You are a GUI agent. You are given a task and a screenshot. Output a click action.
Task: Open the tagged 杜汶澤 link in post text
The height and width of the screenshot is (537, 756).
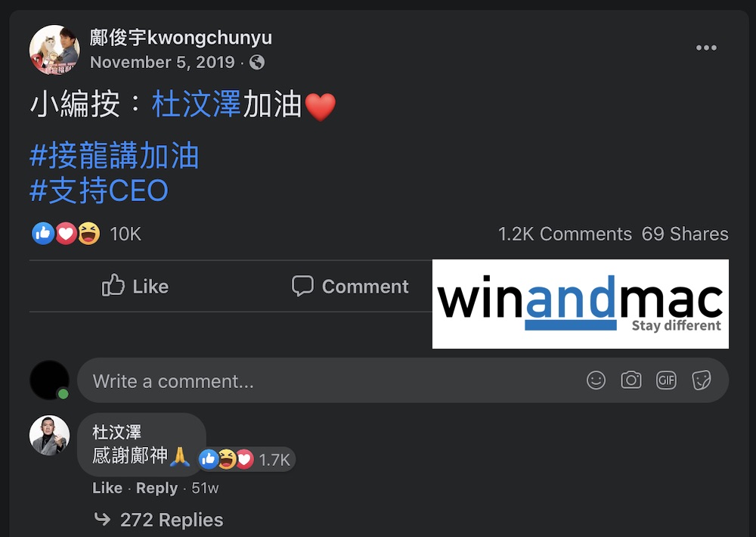197,104
